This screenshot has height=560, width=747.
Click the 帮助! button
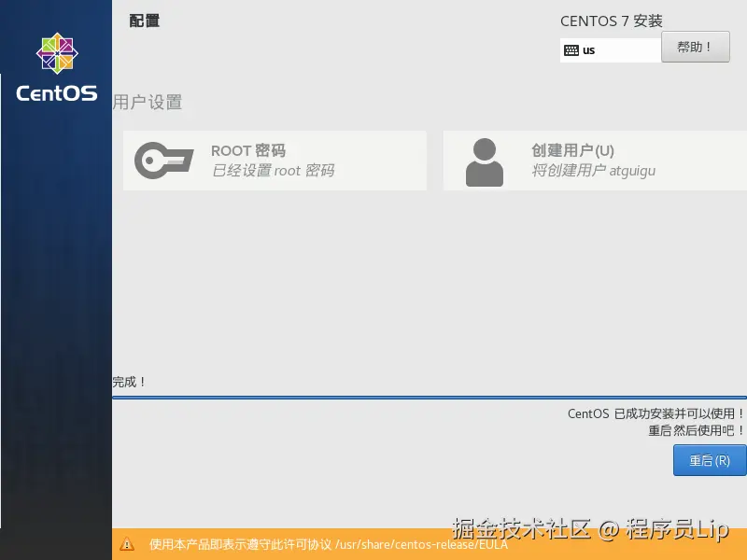[x=696, y=47]
